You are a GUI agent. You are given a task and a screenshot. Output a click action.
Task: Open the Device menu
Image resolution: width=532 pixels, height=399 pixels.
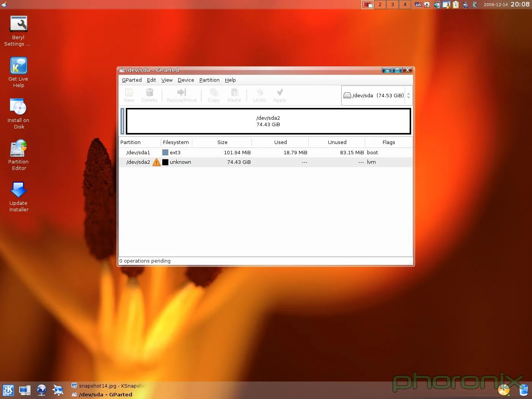tap(186, 80)
